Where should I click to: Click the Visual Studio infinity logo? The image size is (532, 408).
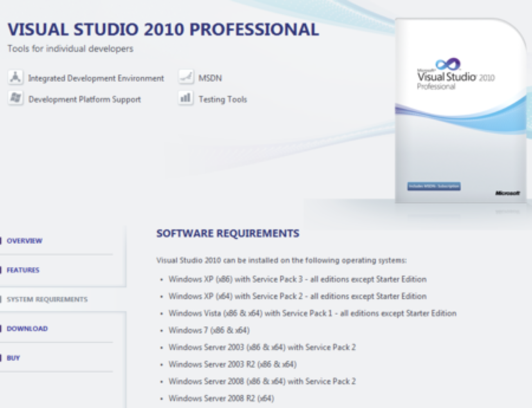(x=448, y=64)
